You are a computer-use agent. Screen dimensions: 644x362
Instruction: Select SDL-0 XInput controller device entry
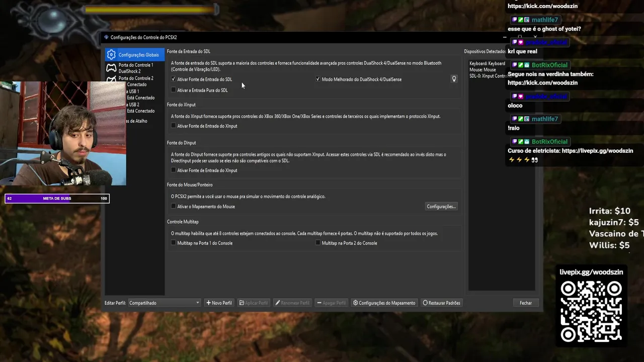coord(488,76)
